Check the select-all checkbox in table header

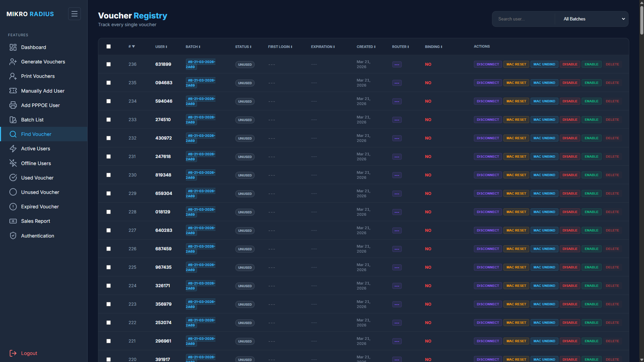(x=108, y=47)
